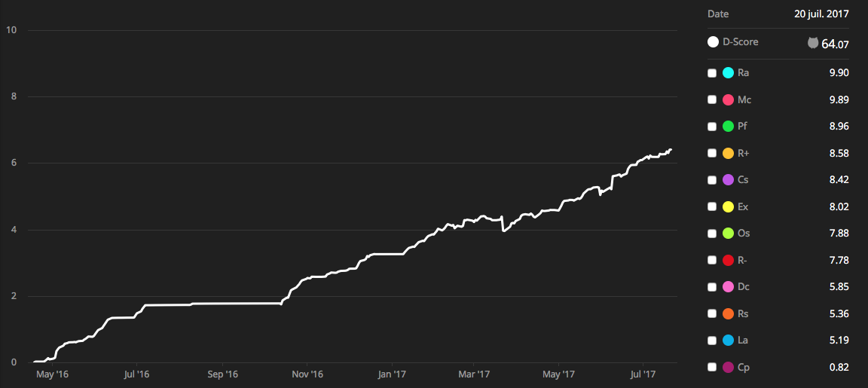Click the pink-red Mc color dot

click(729, 99)
